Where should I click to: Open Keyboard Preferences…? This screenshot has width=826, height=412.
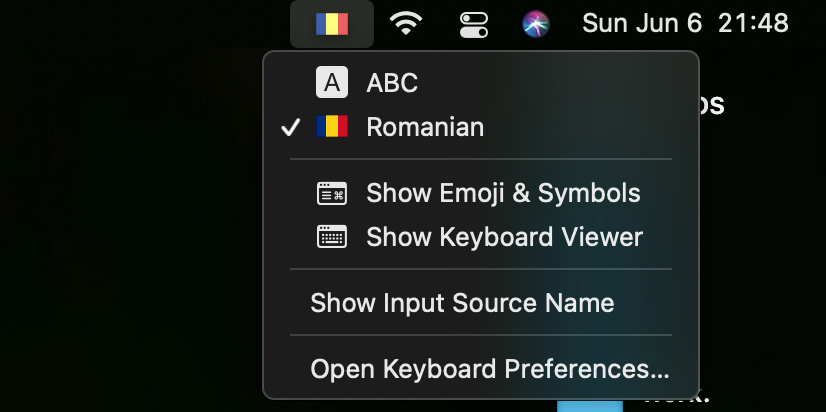[489, 369]
